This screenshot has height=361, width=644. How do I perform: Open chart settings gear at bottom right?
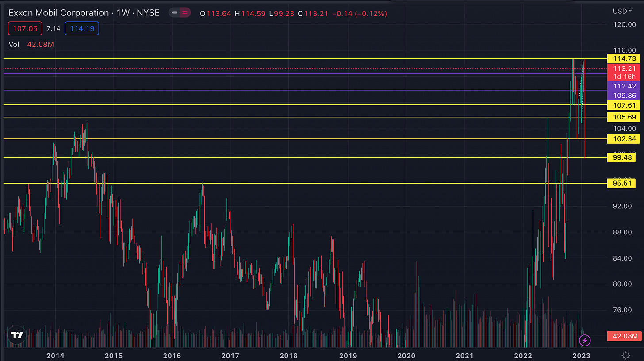pyautogui.click(x=625, y=355)
